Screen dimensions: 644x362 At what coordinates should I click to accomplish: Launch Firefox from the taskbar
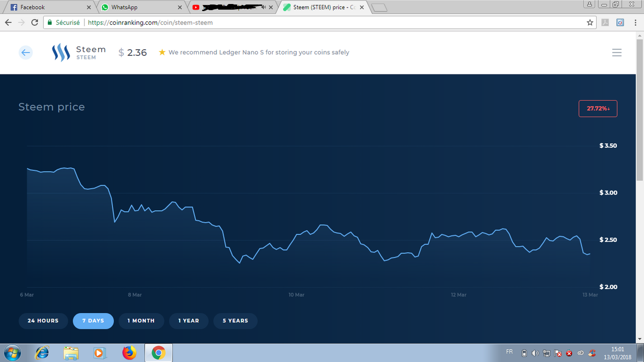point(129,353)
